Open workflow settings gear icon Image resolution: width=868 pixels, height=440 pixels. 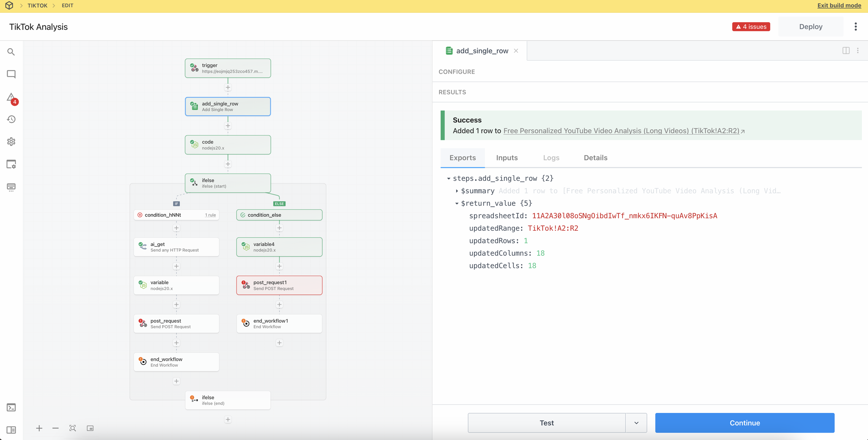[x=11, y=142]
